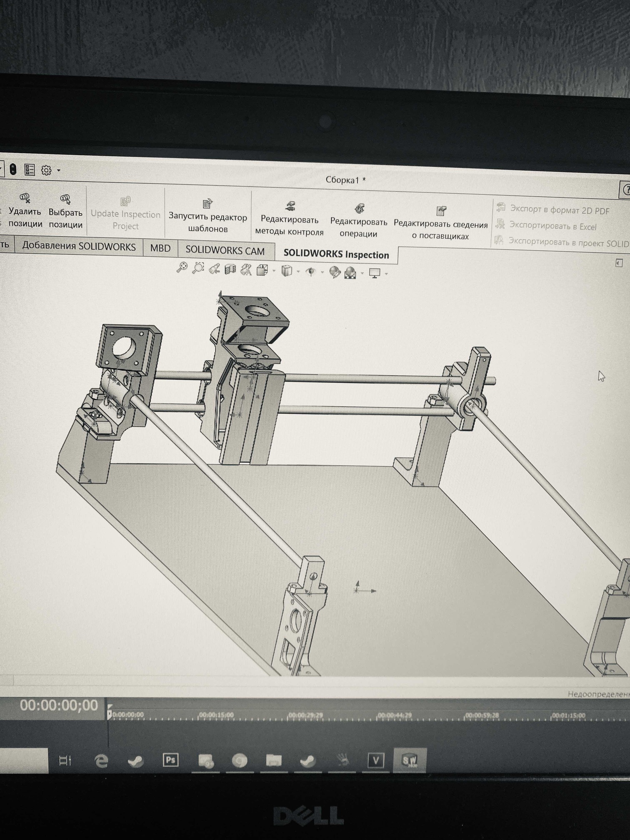Open Chrome from the taskbar
Image resolution: width=630 pixels, height=840 pixels.
[240, 760]
